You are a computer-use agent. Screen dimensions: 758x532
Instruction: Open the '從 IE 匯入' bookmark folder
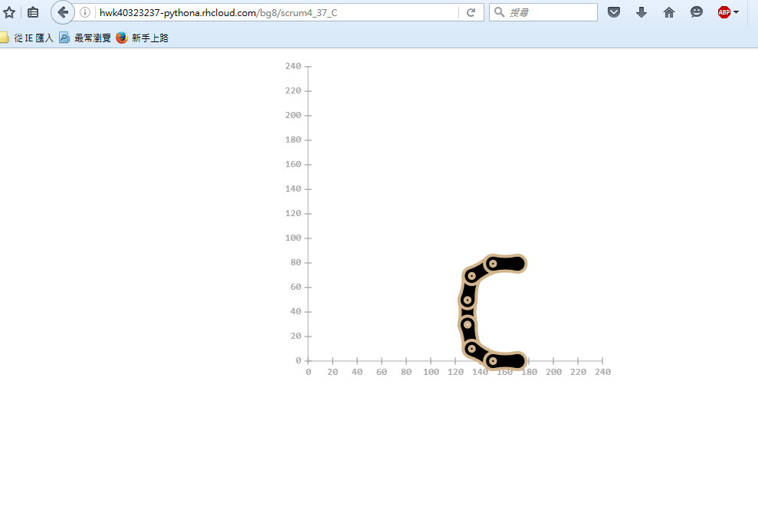click(x=27, y=38)
